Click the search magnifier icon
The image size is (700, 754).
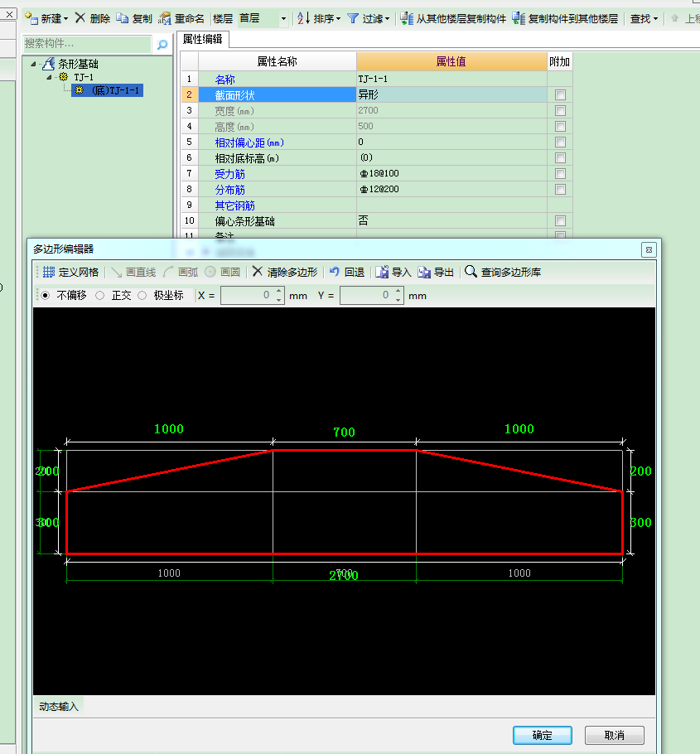(162, 45)
